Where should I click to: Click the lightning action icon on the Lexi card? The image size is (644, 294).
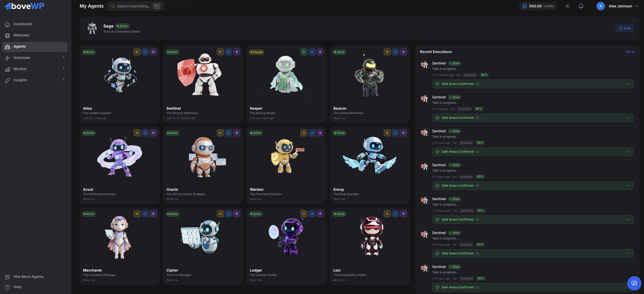(404, 214)
